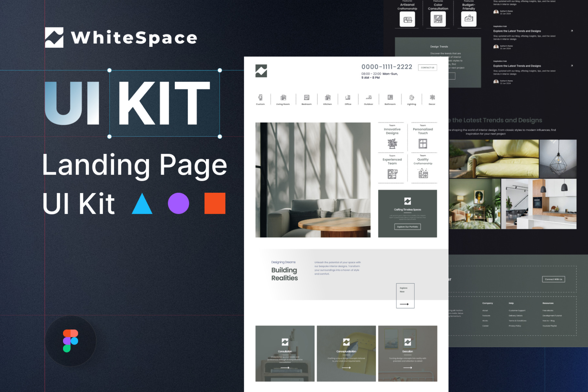Click the sofa and table hero image
Image resolution: width=588 pixels, height=392 pixels.
coord(313,180)
